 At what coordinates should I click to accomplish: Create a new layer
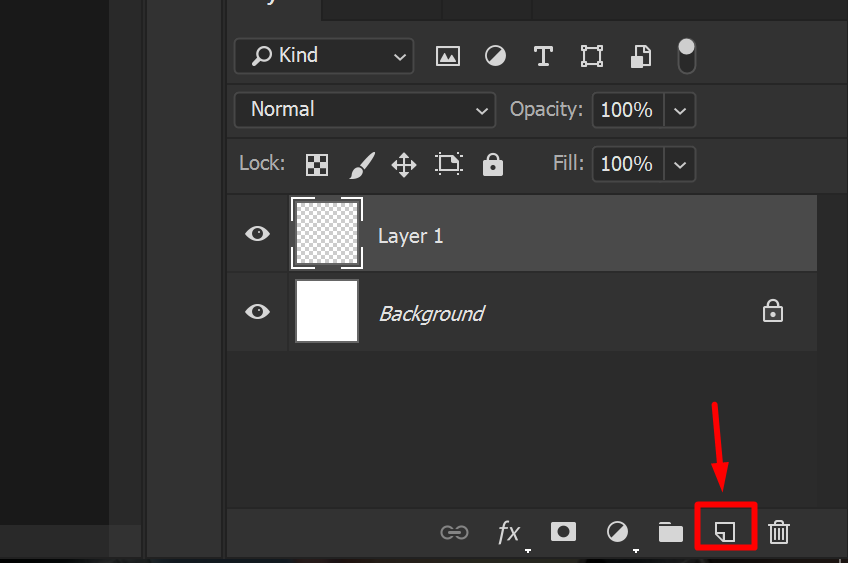click(725, 532)
